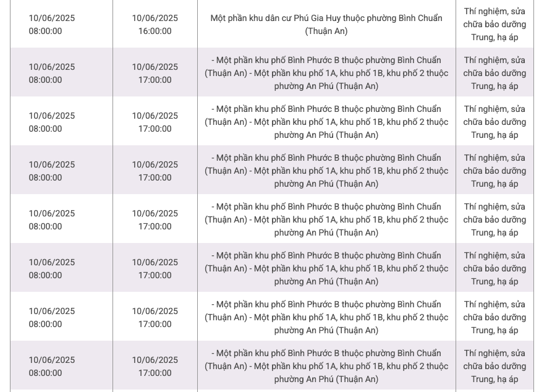The width and height of the screenshot is (539, 392).
Task: Select start time cell in the fifth row
Action: pyautogui.click(x=52, y=219)
